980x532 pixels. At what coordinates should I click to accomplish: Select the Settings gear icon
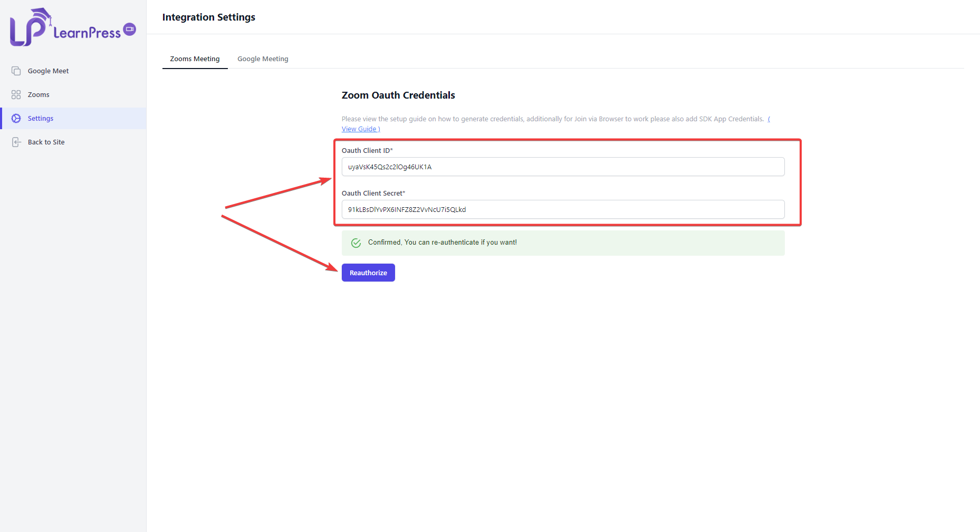pos(16,118)
